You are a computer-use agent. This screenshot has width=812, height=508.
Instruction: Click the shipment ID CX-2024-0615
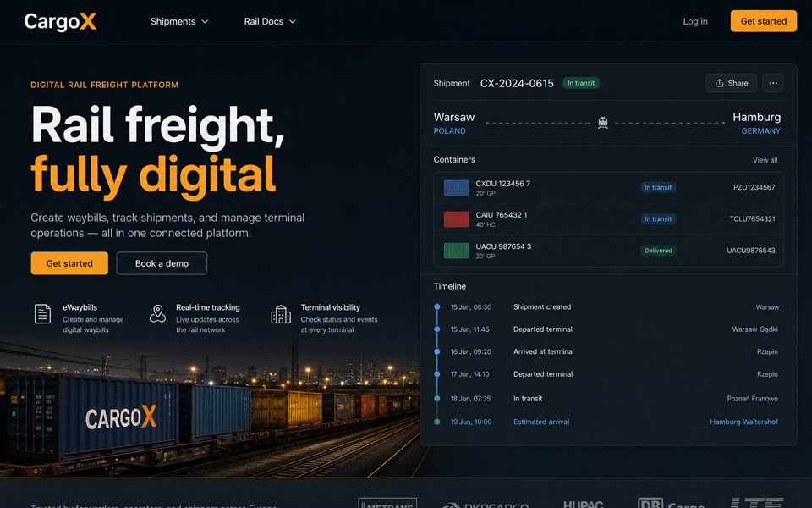[x=517, y=83]
